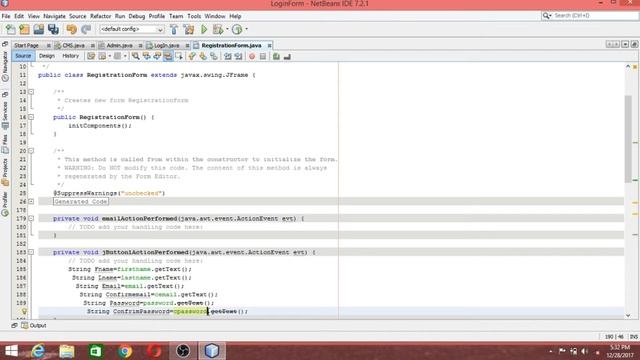The width and height of the screenshot is (640, 360).
Task: Expand the Generated Code fold
Action: [x=31, y=202]
